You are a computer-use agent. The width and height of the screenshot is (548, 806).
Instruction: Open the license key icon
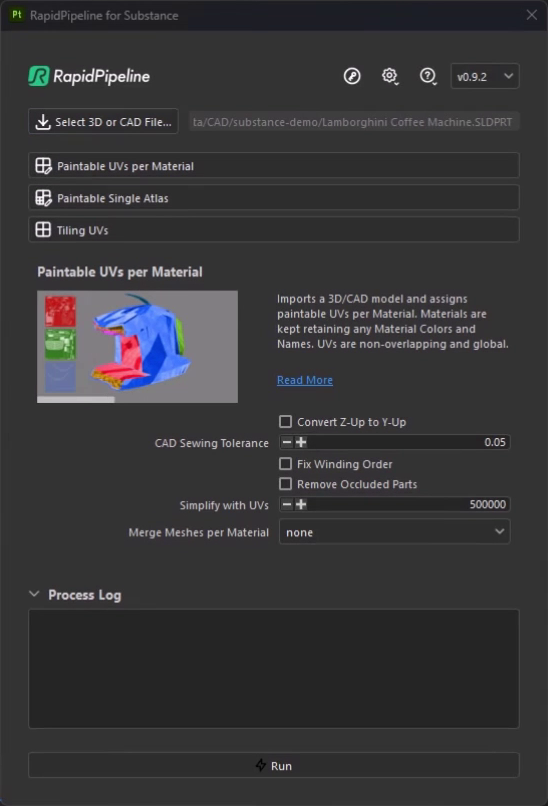coord(352,76)
